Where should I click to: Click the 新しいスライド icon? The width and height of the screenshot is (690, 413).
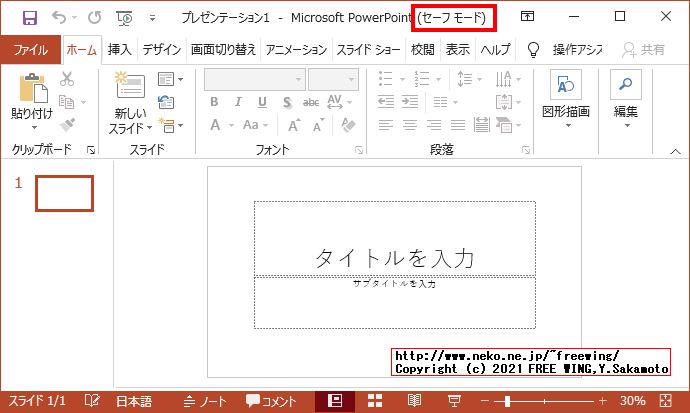point(130,85)
